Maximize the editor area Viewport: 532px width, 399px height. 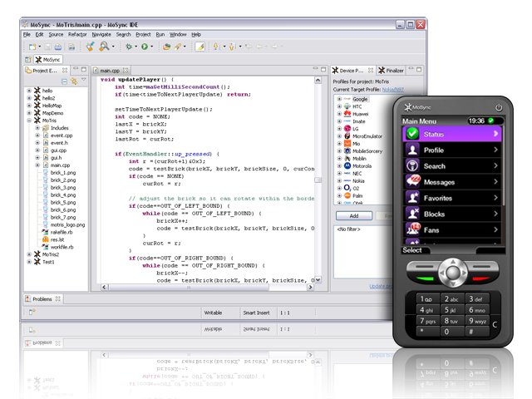323,70
